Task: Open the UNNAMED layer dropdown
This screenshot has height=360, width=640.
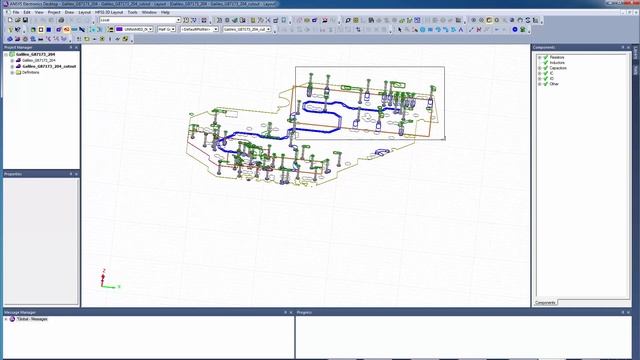Action: (x=151, y=29)
